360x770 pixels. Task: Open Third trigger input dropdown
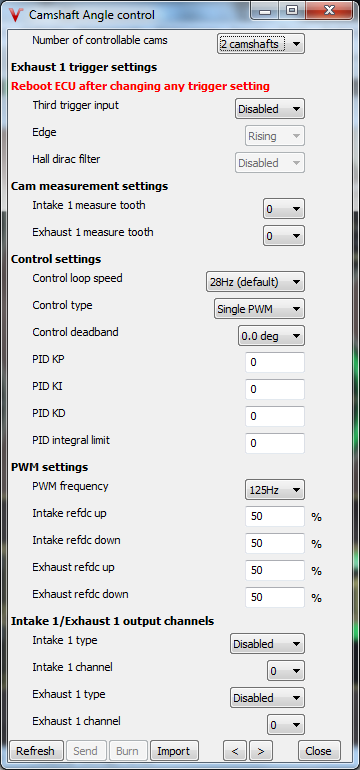(x=270, y=109)
